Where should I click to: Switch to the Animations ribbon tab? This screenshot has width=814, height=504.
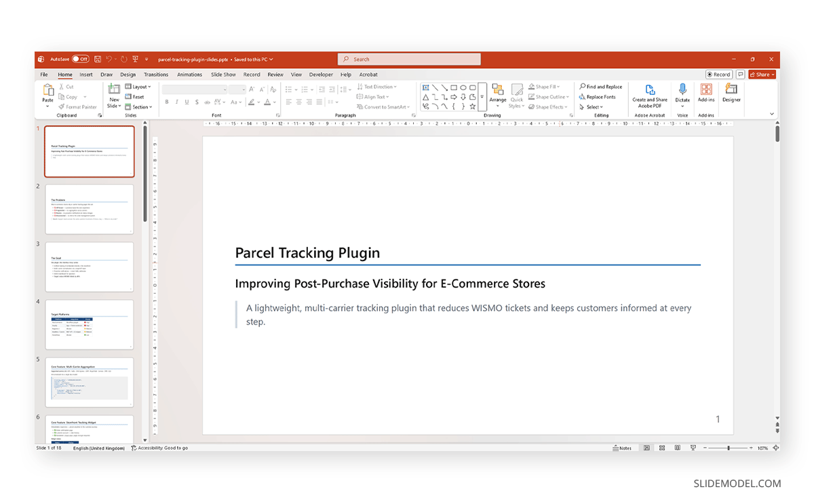coord(189,75)
